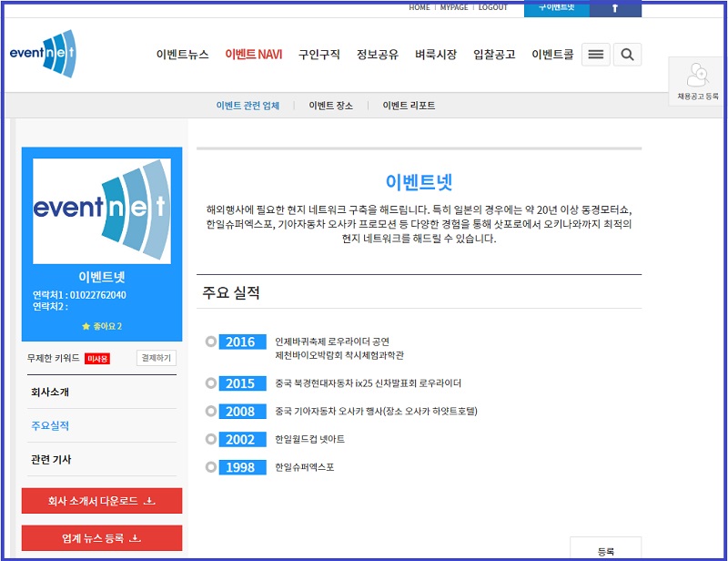The image size is (728, 561).
Task: Open the 이벤트뉴스 menu
Action: pos(182,55)
